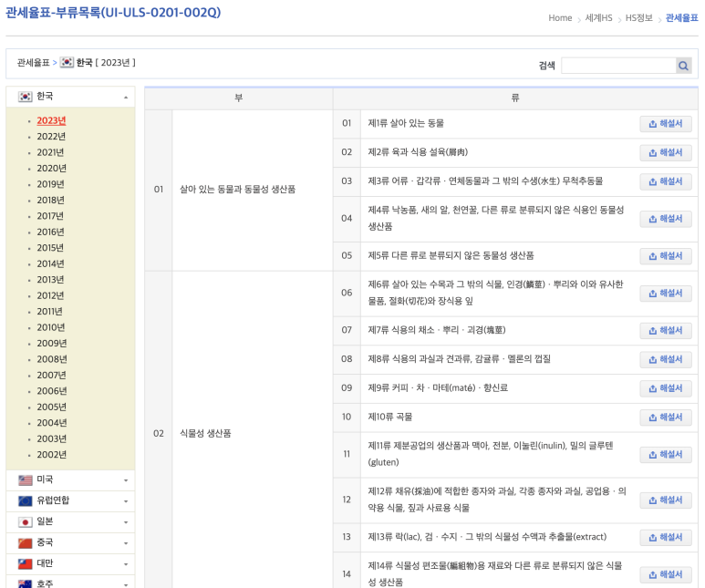This screenshot has width=705, height=588.
Task: Expand the 대만 country section
Action: click(70, 563)
